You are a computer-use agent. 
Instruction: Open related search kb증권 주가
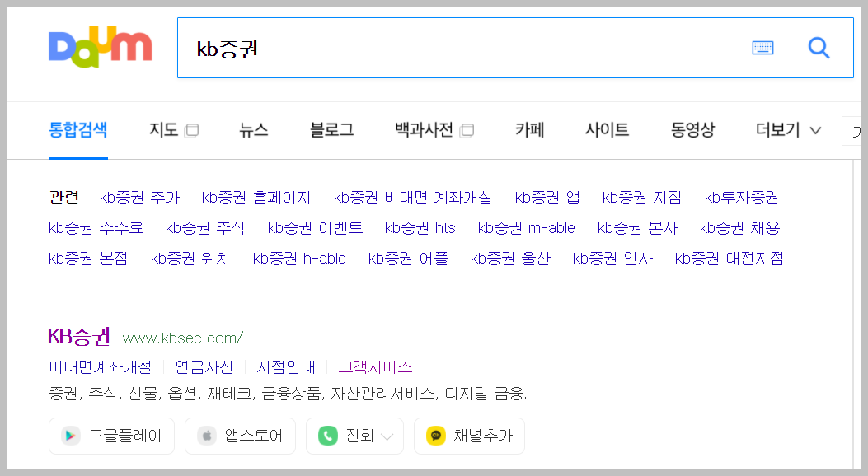pyautogui.click(x=139, y=198)
